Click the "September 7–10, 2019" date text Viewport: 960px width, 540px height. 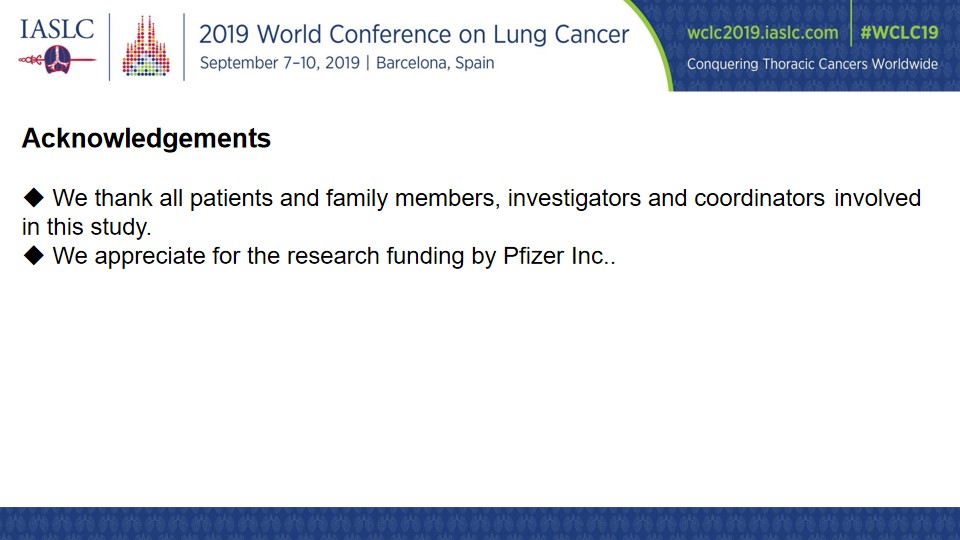click(280, 63)
